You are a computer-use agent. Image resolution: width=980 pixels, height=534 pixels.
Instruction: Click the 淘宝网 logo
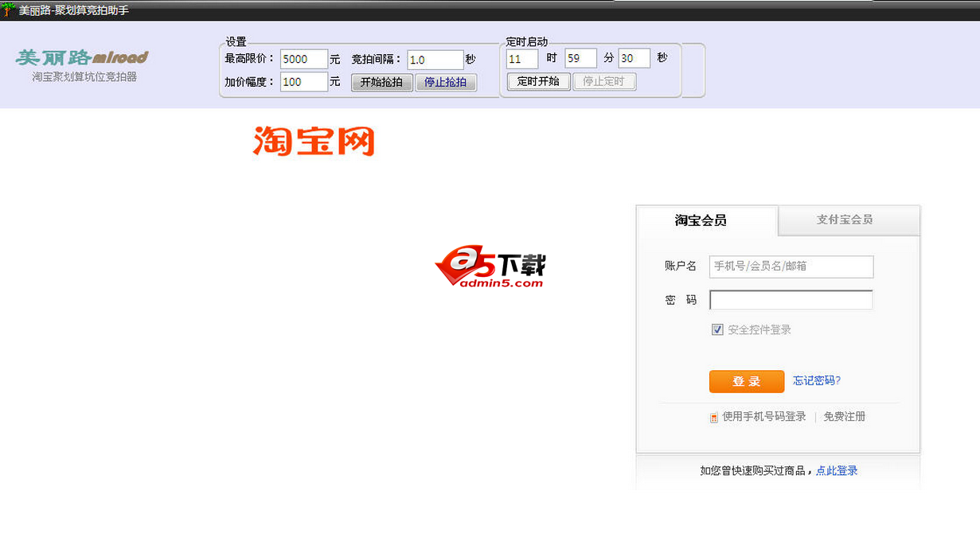pyautogui.click(x=314, y=140)
